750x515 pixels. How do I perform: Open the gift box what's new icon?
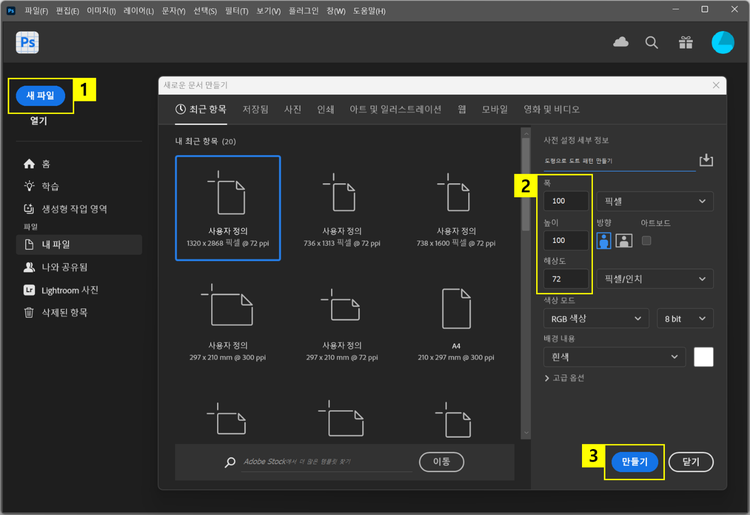point(685,43)
